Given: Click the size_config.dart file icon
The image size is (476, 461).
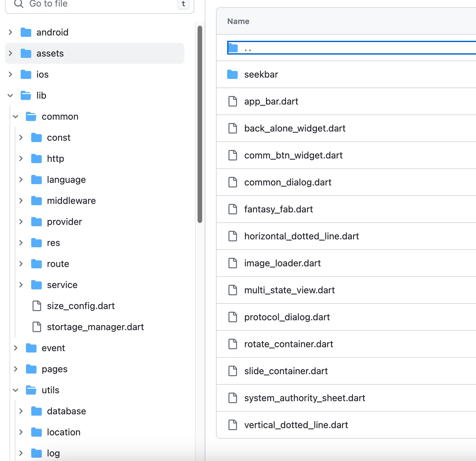Looking at the screenshot, I should [37, 306].
